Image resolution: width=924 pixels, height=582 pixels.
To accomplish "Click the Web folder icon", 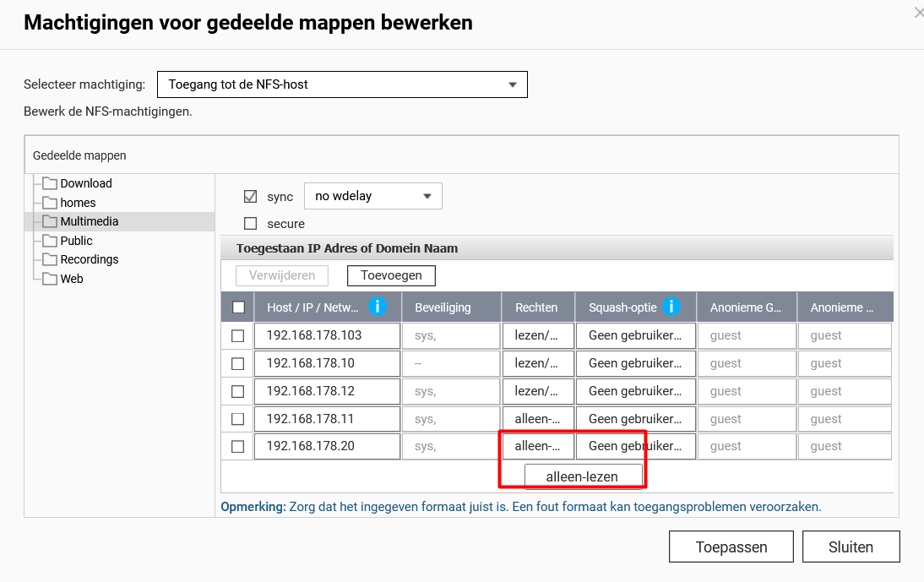I will [x=50, y=279].
